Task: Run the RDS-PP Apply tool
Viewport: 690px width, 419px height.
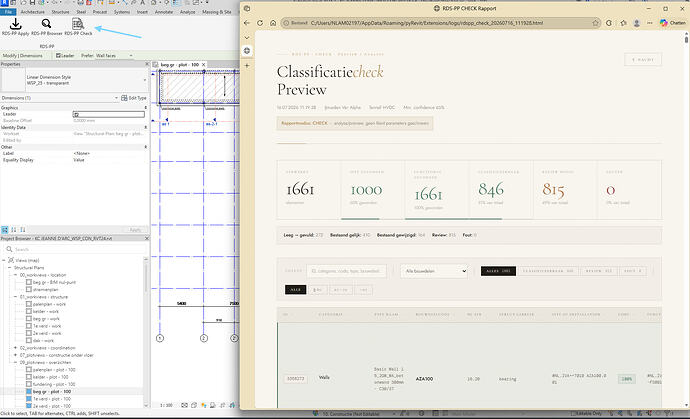Action: pyautogui.click(x=15, y=26)
